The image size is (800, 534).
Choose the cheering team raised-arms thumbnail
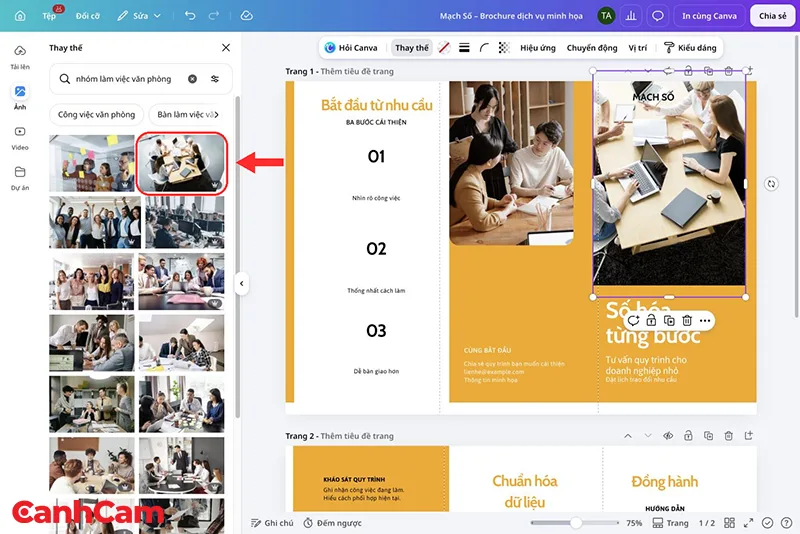point(95,222)
